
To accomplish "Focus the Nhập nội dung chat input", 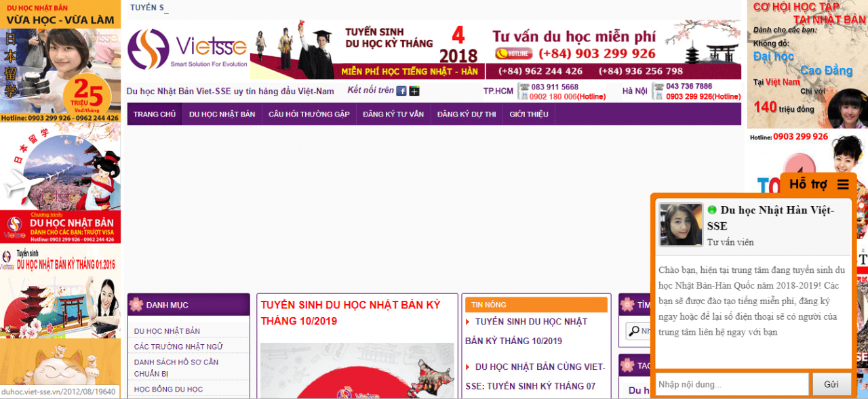I will [732, 384].
